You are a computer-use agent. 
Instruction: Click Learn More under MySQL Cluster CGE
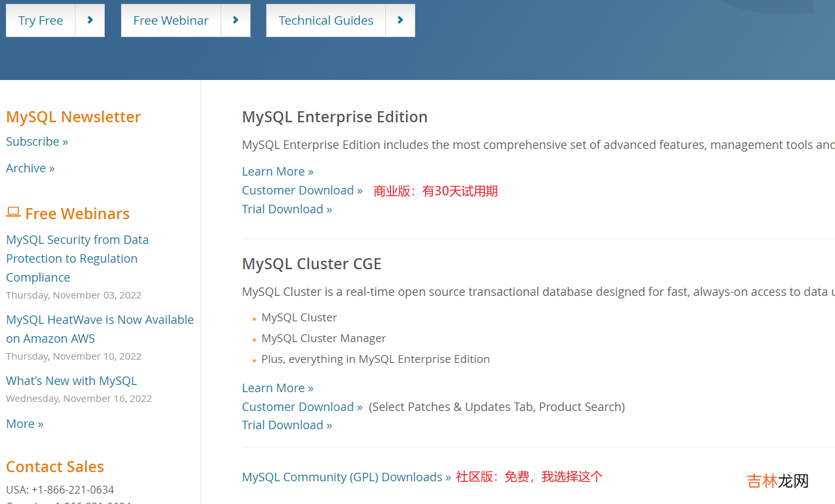pos(278,388)
